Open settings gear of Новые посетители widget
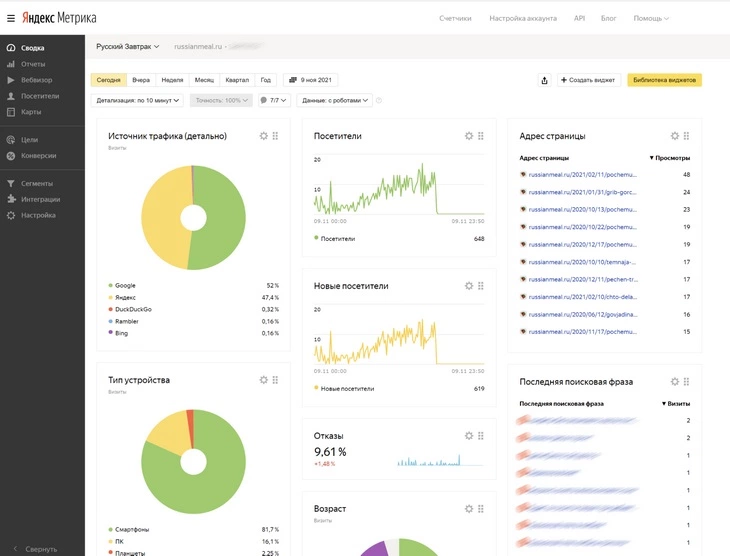This screenshot has height=556, width=730. (469, 286)
